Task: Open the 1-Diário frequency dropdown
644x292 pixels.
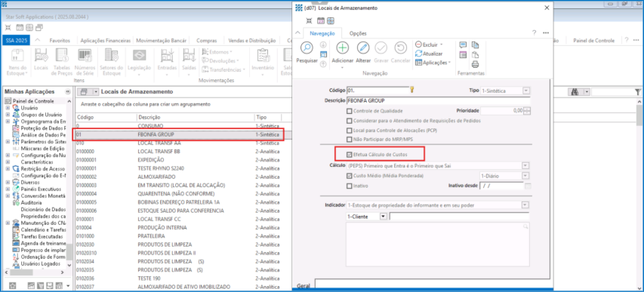Action: (x=525, y=176)
